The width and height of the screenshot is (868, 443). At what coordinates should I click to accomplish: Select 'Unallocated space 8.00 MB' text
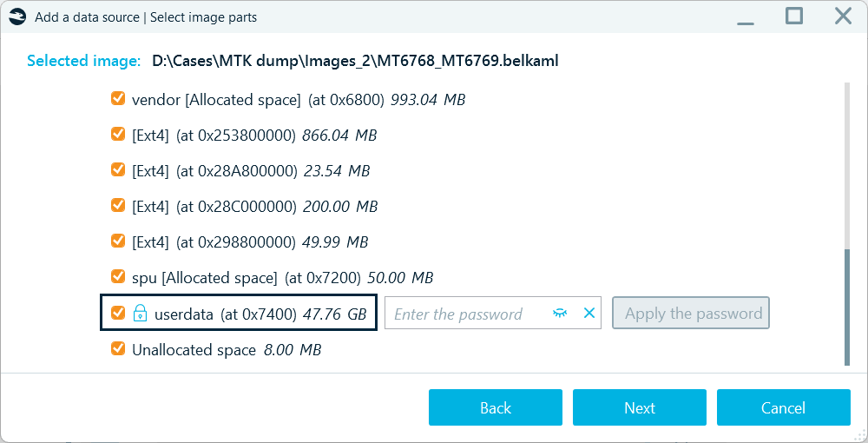[x=227, y=350]
